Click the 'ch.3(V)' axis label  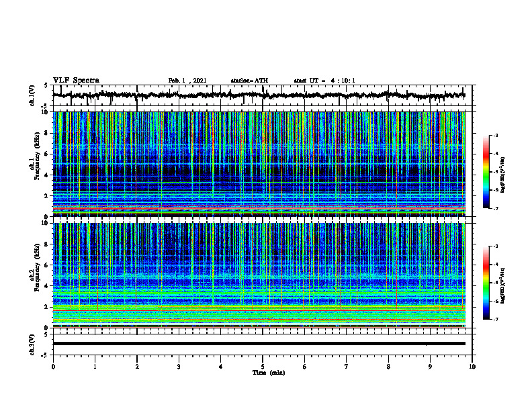point(32,345)
